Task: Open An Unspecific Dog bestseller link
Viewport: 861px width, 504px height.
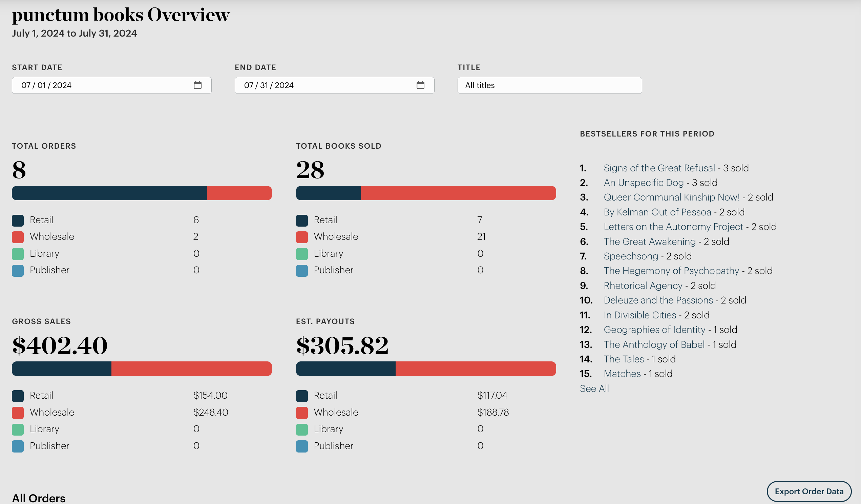Action: click(643, 183)
